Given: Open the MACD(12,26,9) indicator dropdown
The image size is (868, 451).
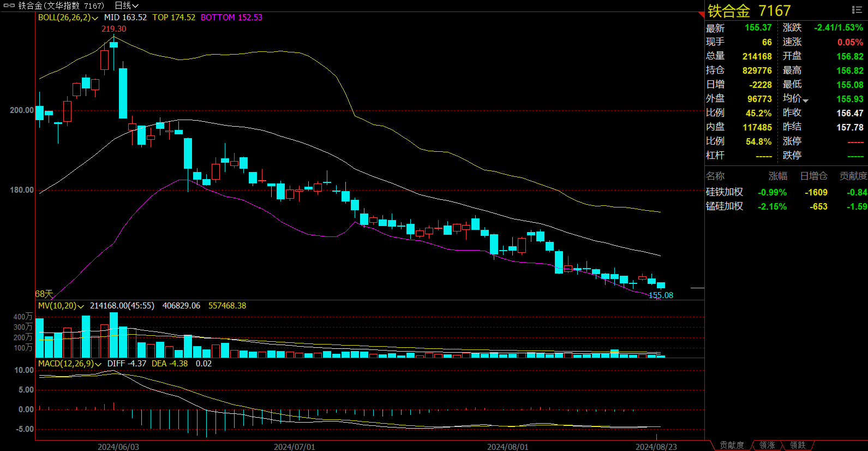Looking at the screenshot, I should click(x=70, y=364).
